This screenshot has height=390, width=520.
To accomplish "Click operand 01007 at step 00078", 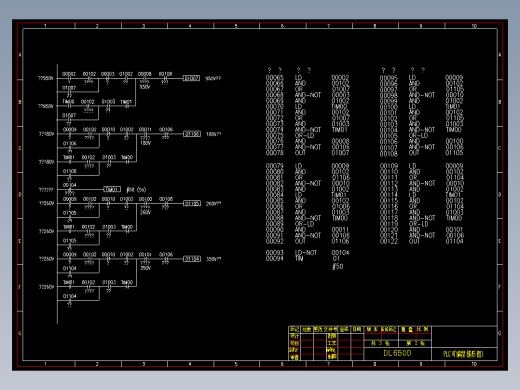I will [x=340, y=153].
